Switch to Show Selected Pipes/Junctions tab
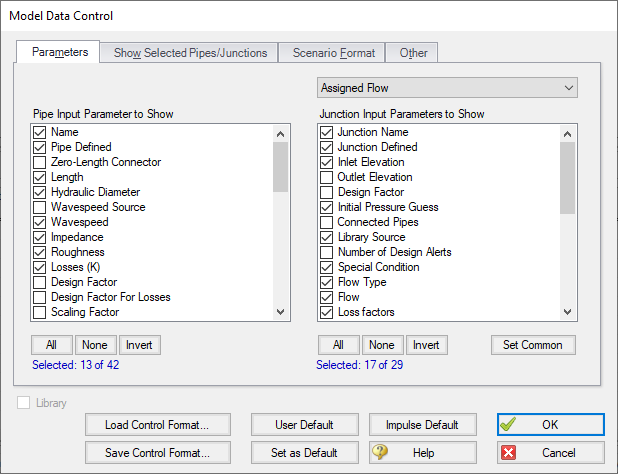 189,52
